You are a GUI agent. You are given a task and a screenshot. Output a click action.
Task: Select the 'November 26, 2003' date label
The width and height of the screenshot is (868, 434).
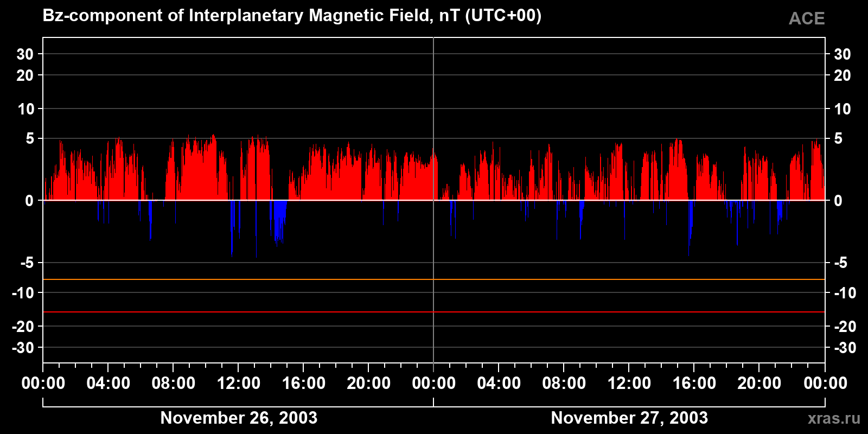pyautogui.click(x=239, y=418)
